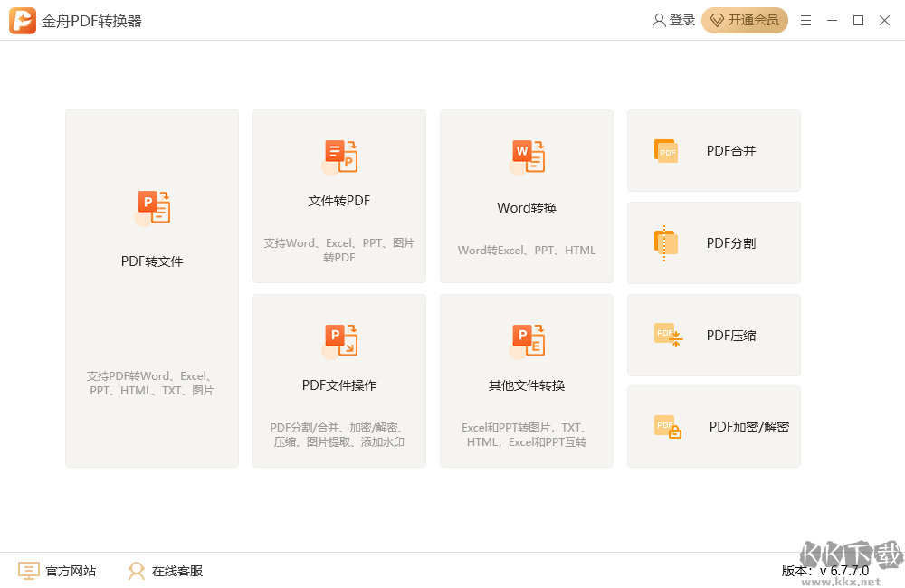The width and height of the screenshot is (905, 588).
Task: Open PDF分割 label
Action: click(x=731, y=243)
